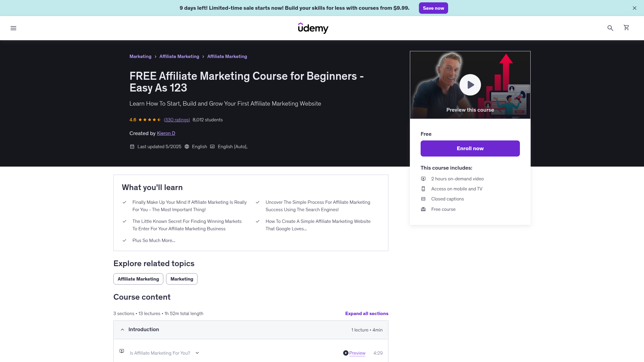Screen dimensions: 644x362
Task: Click the checkmark beside Uncover The Simple Process
Action: [x=258, y=202]
